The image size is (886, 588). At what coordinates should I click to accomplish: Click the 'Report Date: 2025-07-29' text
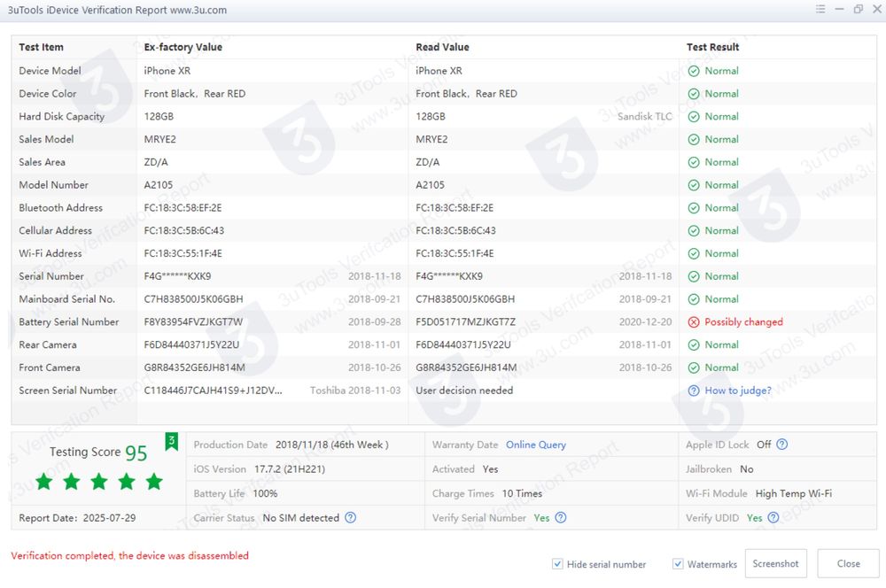click(x=77, y=518)
